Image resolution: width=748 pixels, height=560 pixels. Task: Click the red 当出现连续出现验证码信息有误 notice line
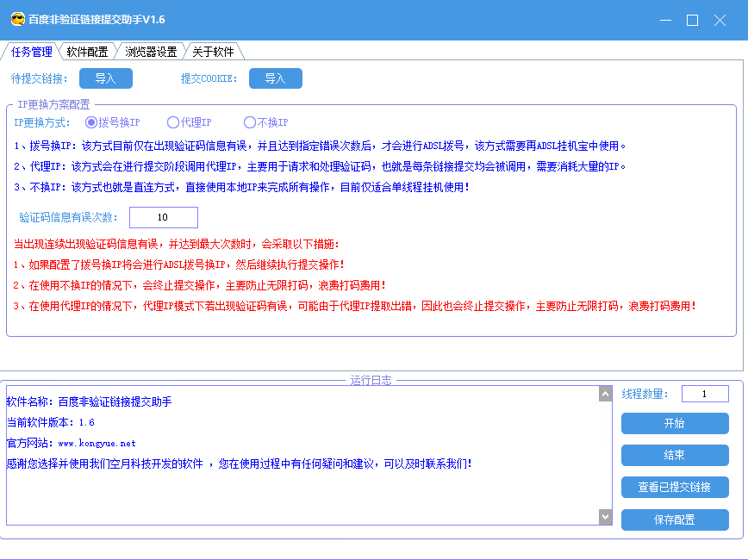[x=177, y=244]
